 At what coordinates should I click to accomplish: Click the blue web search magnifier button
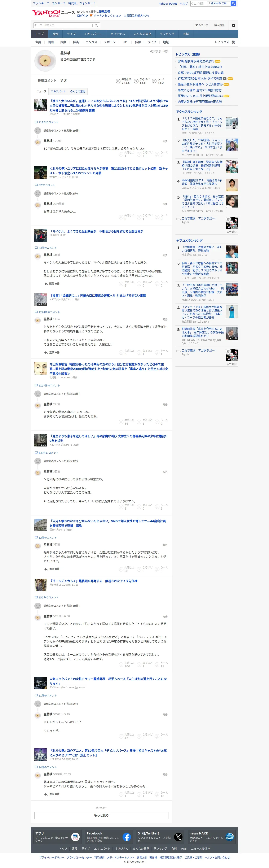[x=233, y=3]
